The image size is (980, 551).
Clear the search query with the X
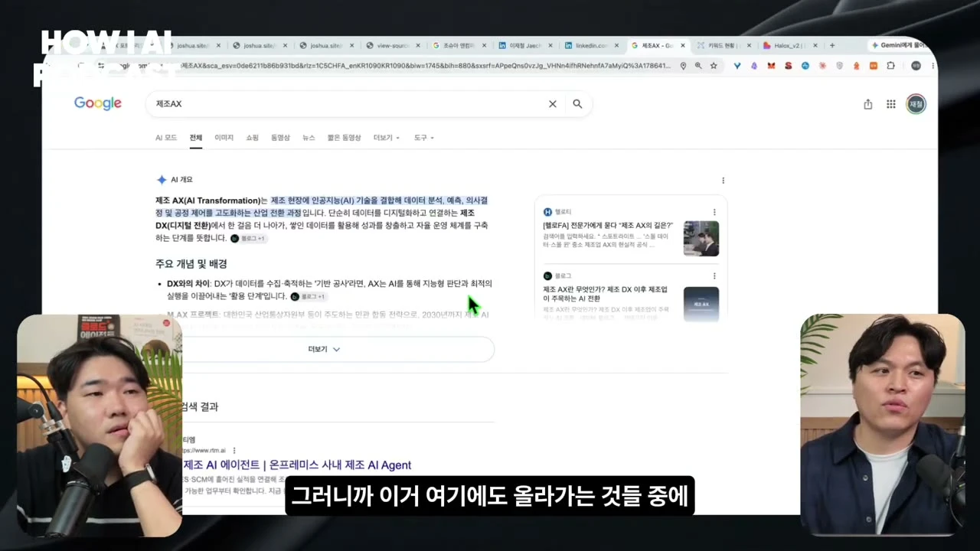click(552, 104)
